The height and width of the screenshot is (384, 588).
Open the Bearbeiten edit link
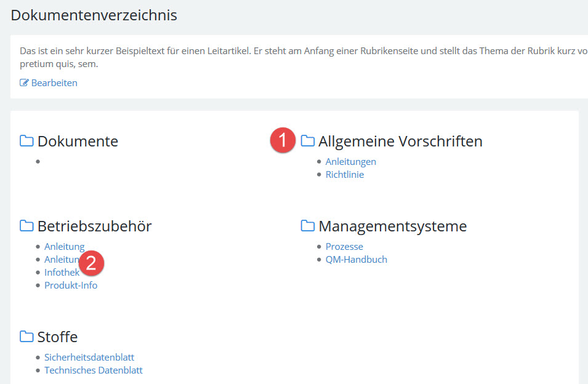(54, 82)
